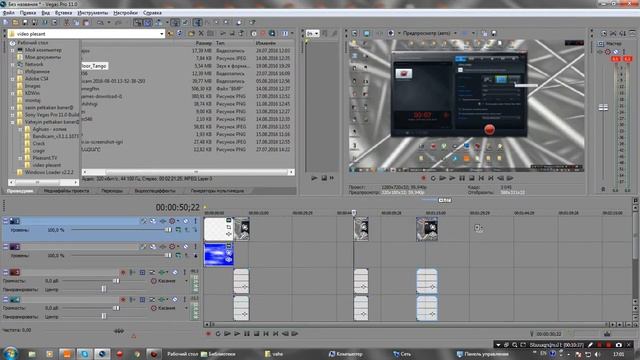
Task: Open track FX for video track 1
Action: coord(162,221)
